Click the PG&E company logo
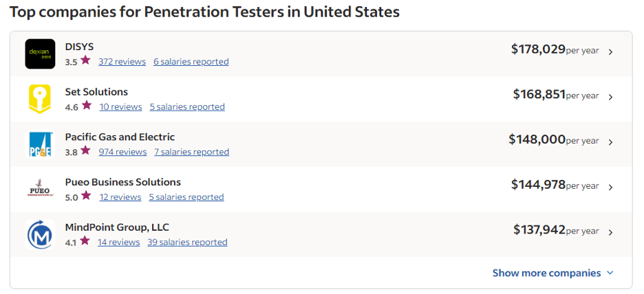The height and width of the screenshot is (294, 644). pos(40,144)
